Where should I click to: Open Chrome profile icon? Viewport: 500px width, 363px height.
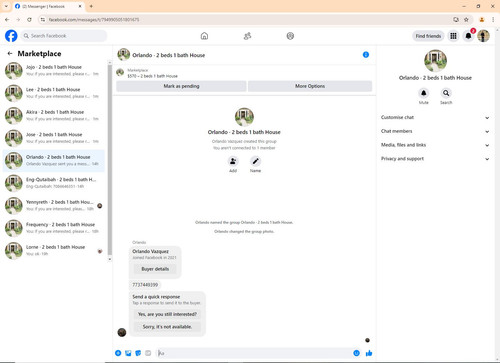click(482, 20)
